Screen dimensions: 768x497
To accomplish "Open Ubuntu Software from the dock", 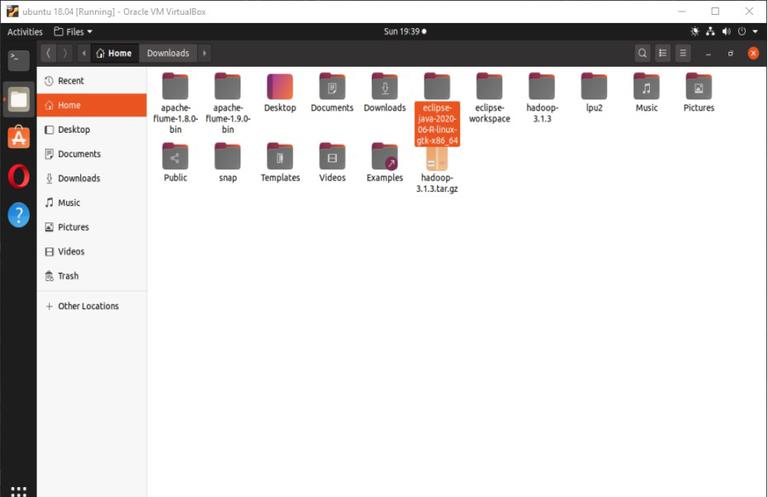I will pos(19,138).
